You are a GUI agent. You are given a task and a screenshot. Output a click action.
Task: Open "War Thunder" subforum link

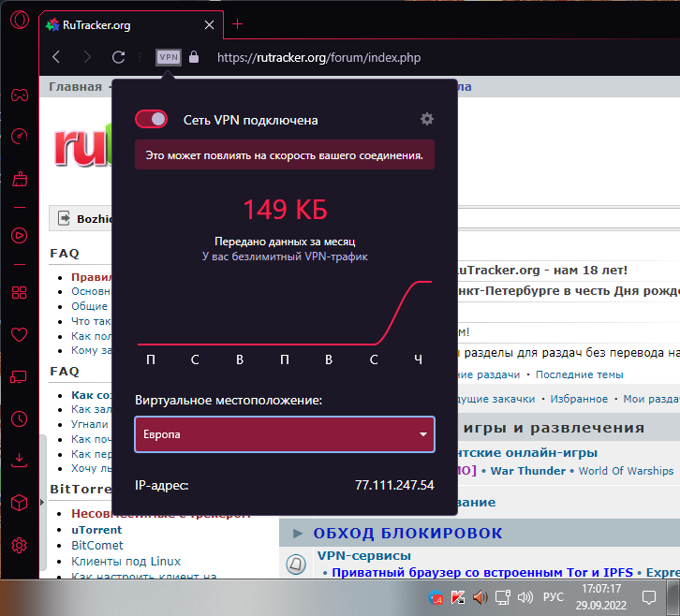point(527,471)
